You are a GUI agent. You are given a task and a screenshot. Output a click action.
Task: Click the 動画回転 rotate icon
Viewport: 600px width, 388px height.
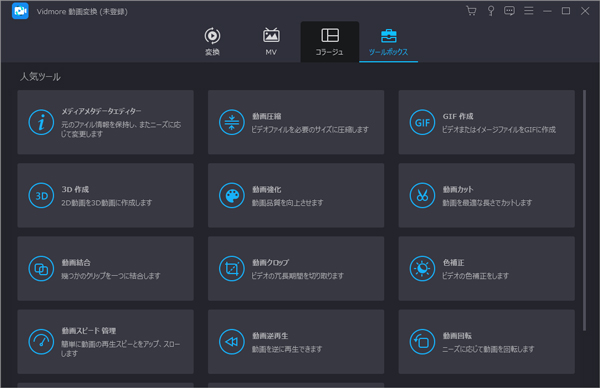click(x=422, y=342)
